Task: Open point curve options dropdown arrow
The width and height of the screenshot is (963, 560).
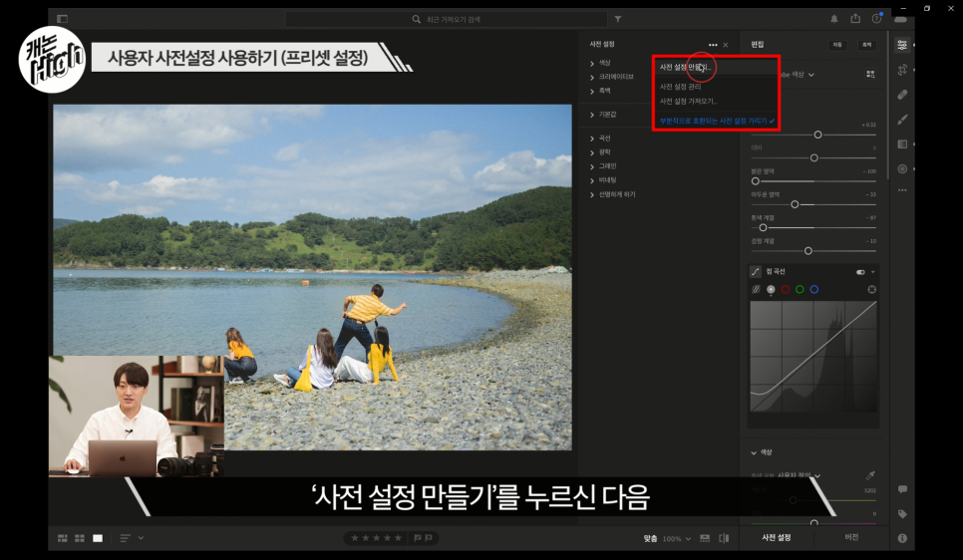Action: 872,272
